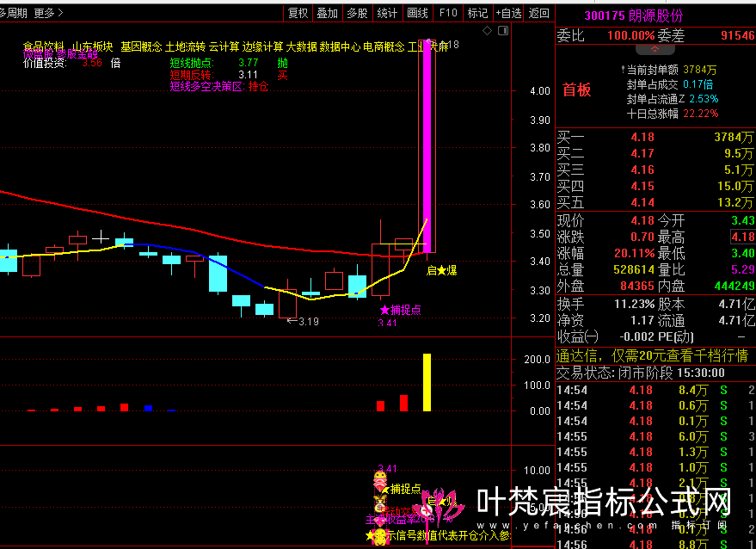756x549 pixels.
Task: Open the 通达信 千档行情 promotion link
Action: 652,356
